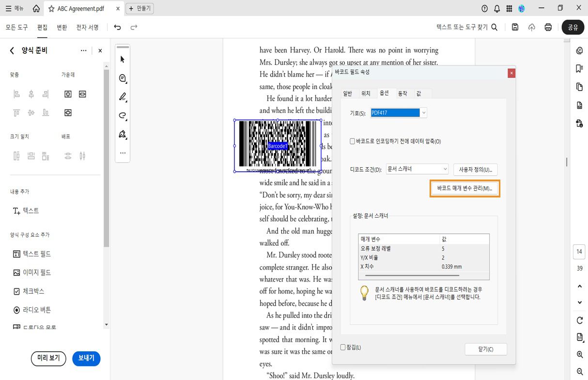Open the notifications bell
This screenshot has width=588, height=380.
(x=497, y=8)
